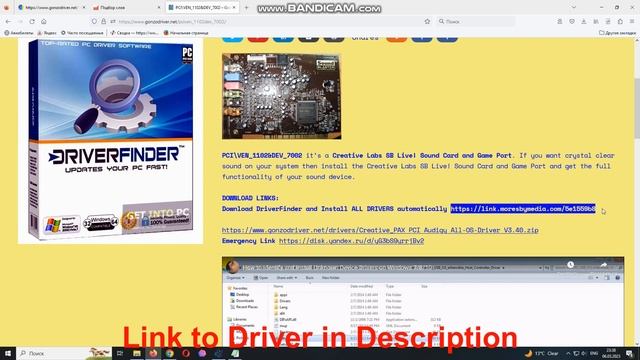The image size is (640, 360).
Task: Expand the list-all-tabs chevron
Action: [x=573, y=7]
